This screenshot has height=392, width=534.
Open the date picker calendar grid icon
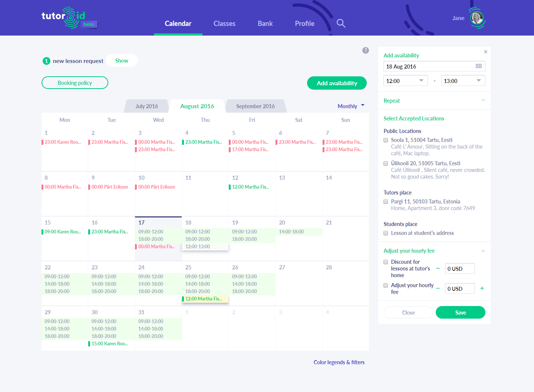click(x=478, y=66)
